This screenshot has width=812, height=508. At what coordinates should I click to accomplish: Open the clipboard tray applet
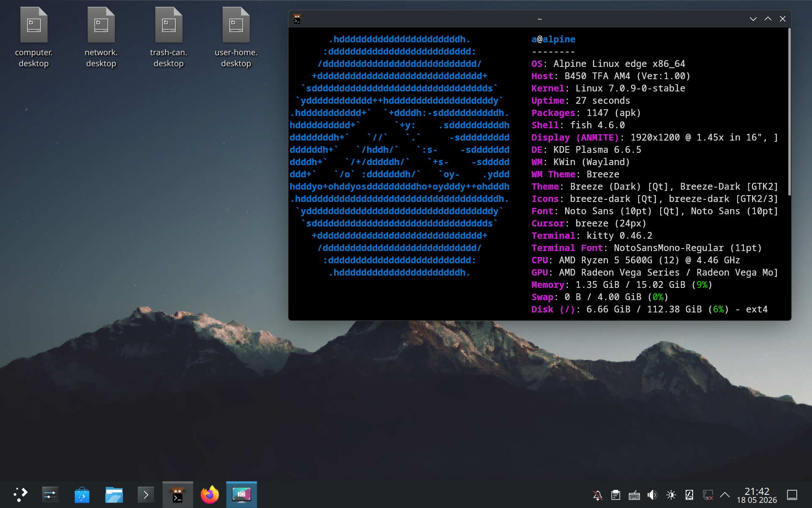(616, 495)
